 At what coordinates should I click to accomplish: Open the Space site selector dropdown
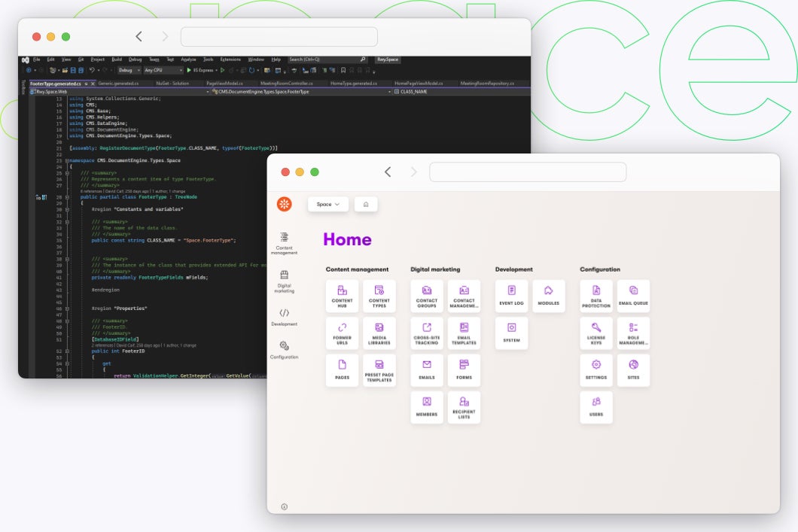(327, 204)
